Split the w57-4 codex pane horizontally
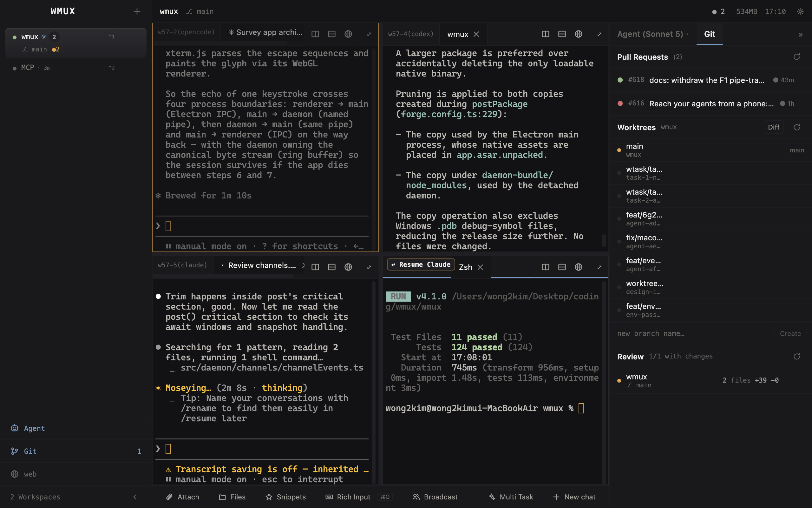Screen dimensions: 812x508 coord(562,34)
